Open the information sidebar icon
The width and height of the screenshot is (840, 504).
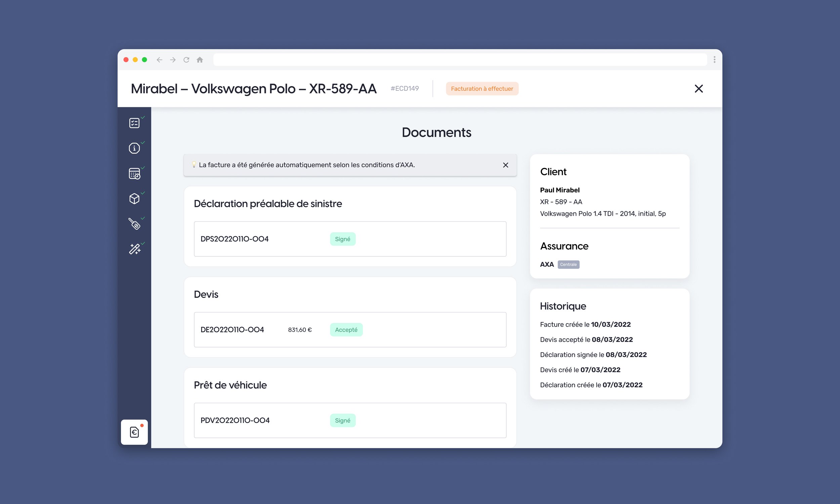(134, 148)
